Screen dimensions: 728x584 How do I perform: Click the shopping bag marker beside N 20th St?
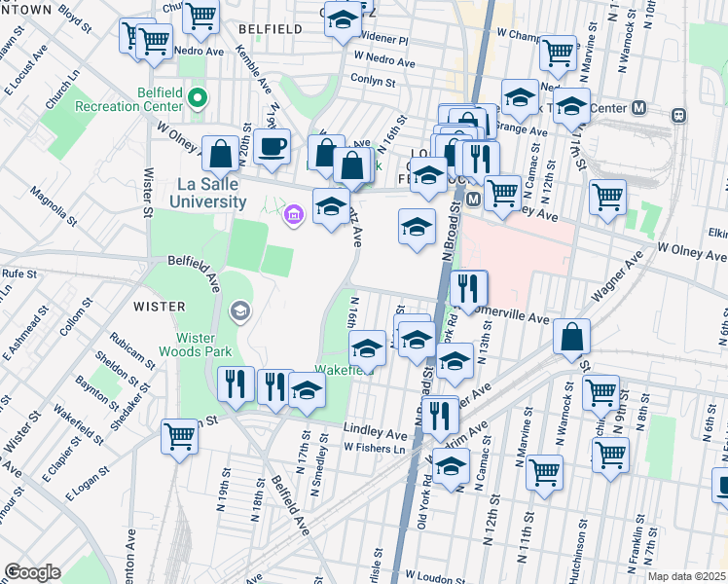pyautogui.click(x=221, y=158)
